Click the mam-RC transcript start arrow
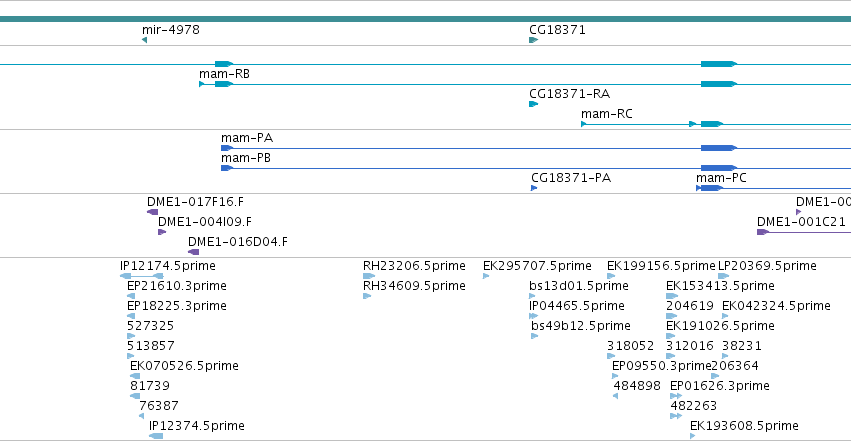 tap(583, 124)
